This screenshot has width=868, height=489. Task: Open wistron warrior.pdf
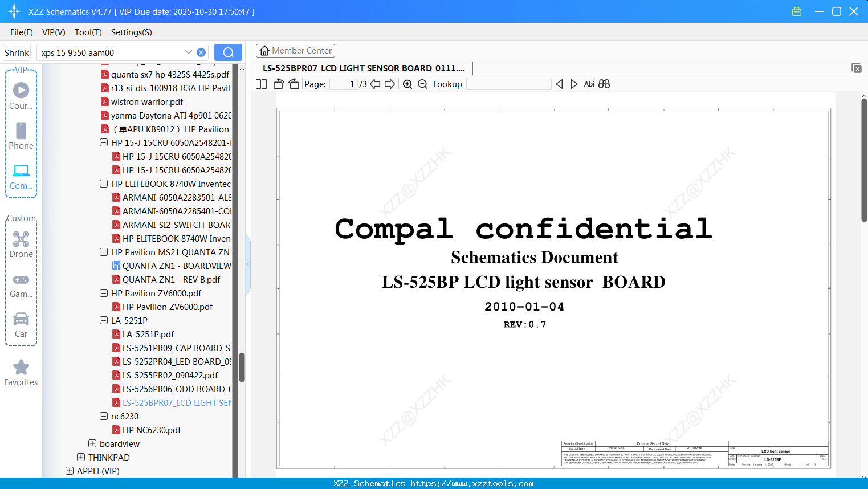click(x=142, y=101)
